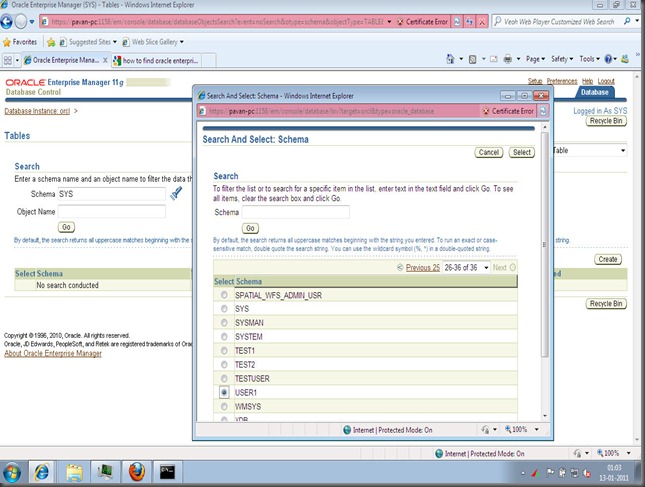Open the Preferences link

click(562, 81)
